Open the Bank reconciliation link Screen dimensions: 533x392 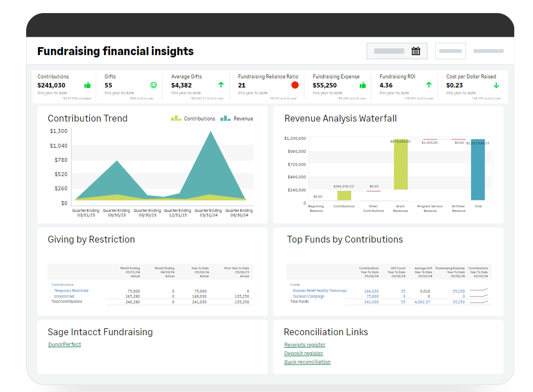point(307,362)
